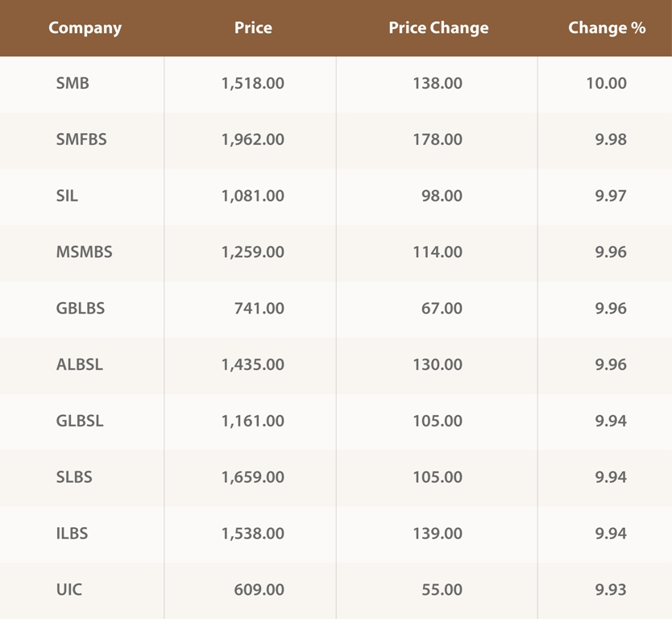Select the 9.93 change percent value
The image size is (672, 619).
coord(611,590)
